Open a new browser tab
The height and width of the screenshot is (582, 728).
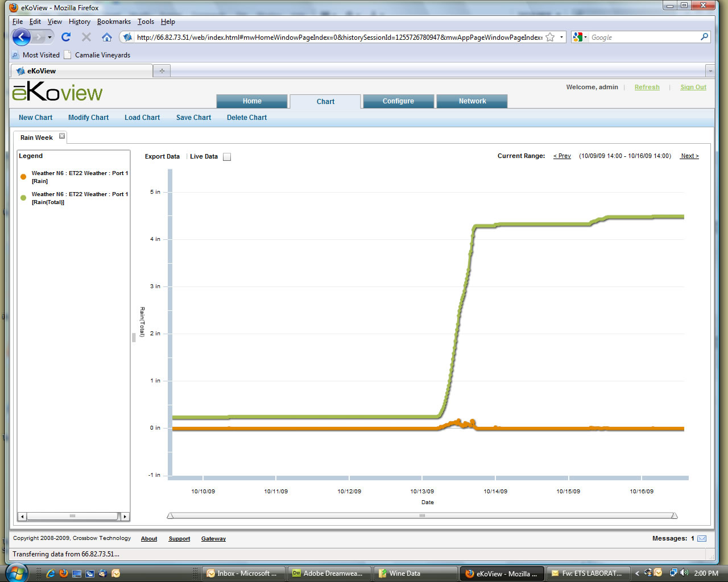162,71
